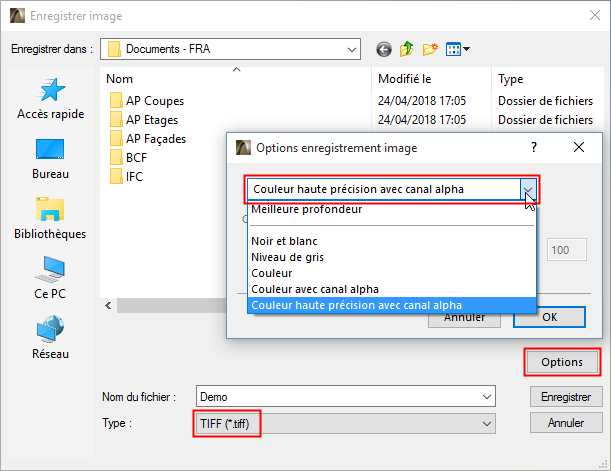This screenshot has height=471, width=611.
Task: Close the Options enregistrement image dialog
Action: (579, 147)
